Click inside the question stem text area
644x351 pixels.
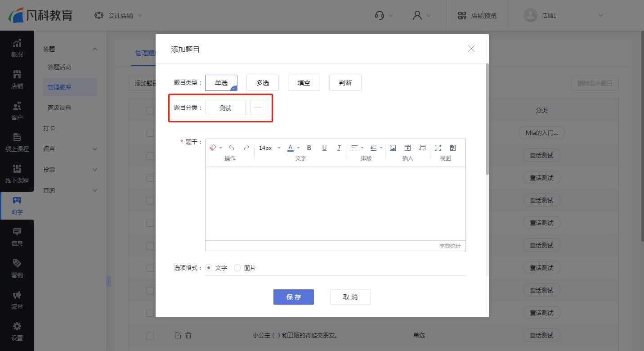[335, 203]
